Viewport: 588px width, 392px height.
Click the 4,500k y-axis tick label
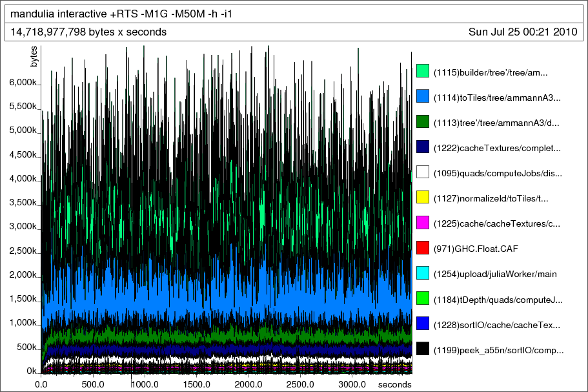pyautogui.click(x=23, y=154)
